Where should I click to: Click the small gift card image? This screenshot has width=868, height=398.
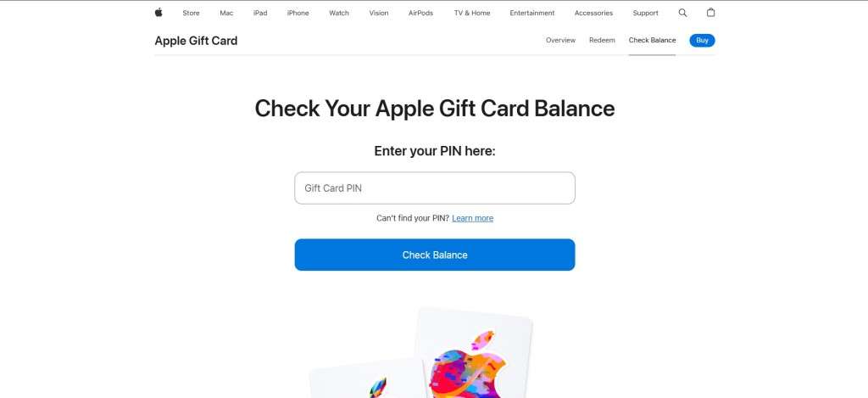pyautogui.click(x=366, y=379)
